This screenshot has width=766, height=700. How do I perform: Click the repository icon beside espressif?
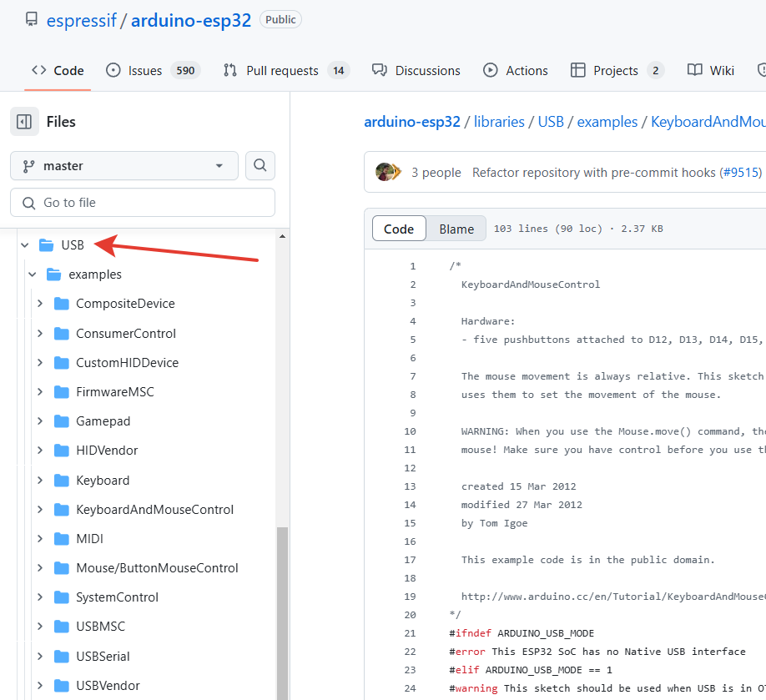[x=32, y=19]
